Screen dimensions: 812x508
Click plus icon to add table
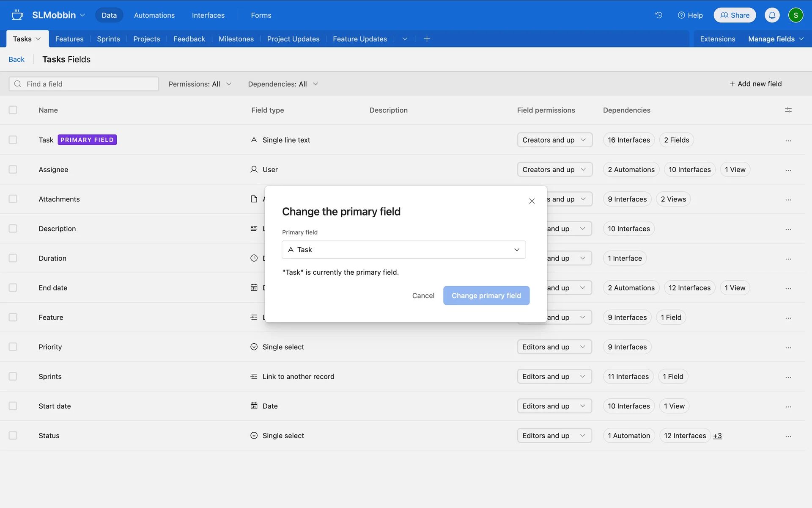(x=427, y=39)
